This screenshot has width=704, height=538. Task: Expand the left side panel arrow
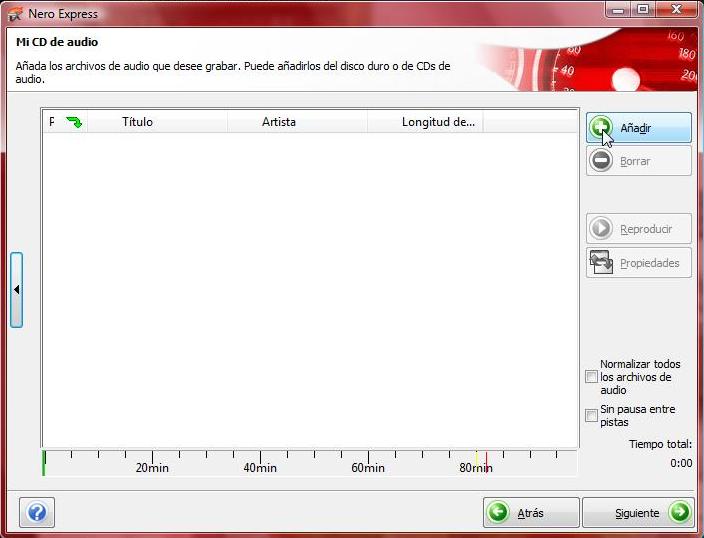(x=17, y=290)
